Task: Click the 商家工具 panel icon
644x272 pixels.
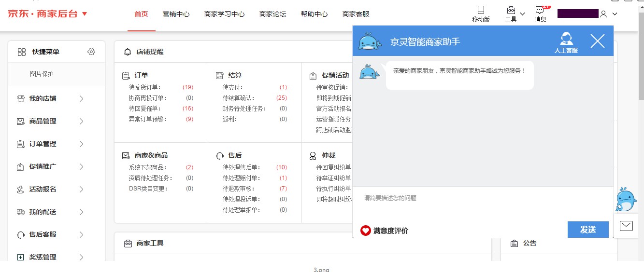Action: (x=128, y=243)
